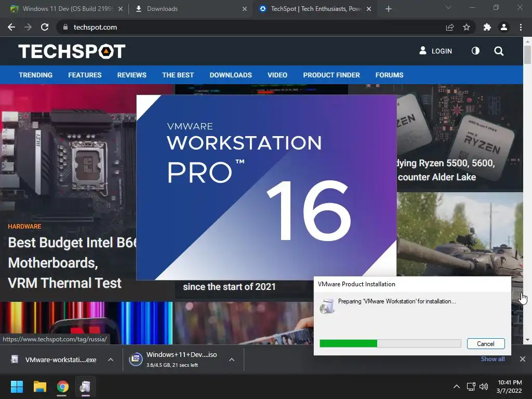Screen dimensions: 532x399
Task: Open the DOWNLOADS menu item
Action: click(231, 75)
